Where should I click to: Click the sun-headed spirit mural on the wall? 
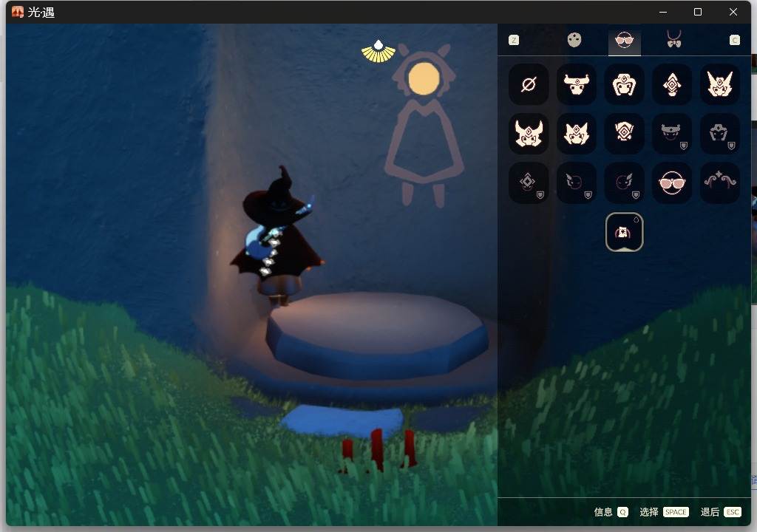tap(424, 126)
